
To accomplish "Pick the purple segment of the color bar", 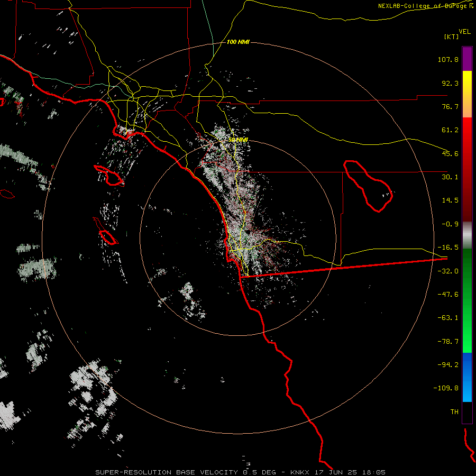I will tap(467, 59).
